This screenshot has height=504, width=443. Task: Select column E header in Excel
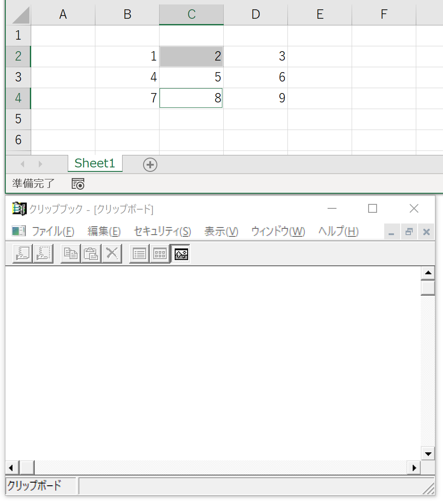click(x=320, y=14)
